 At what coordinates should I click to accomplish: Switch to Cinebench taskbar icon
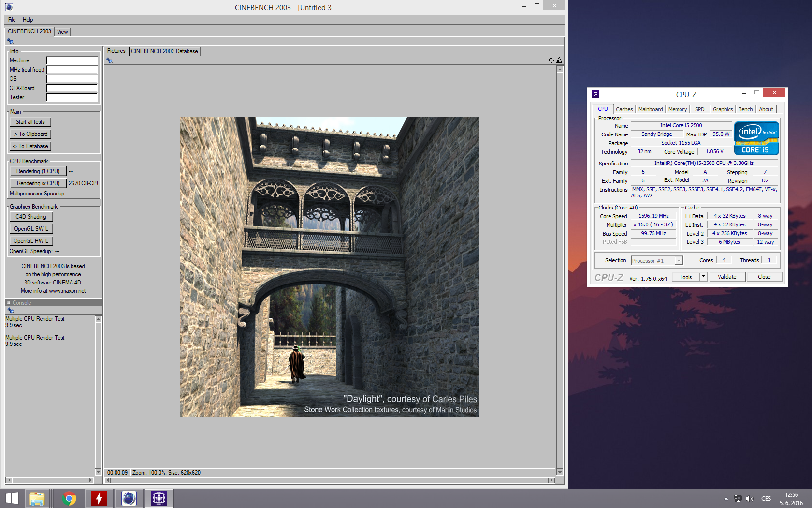tap(129, 498)
